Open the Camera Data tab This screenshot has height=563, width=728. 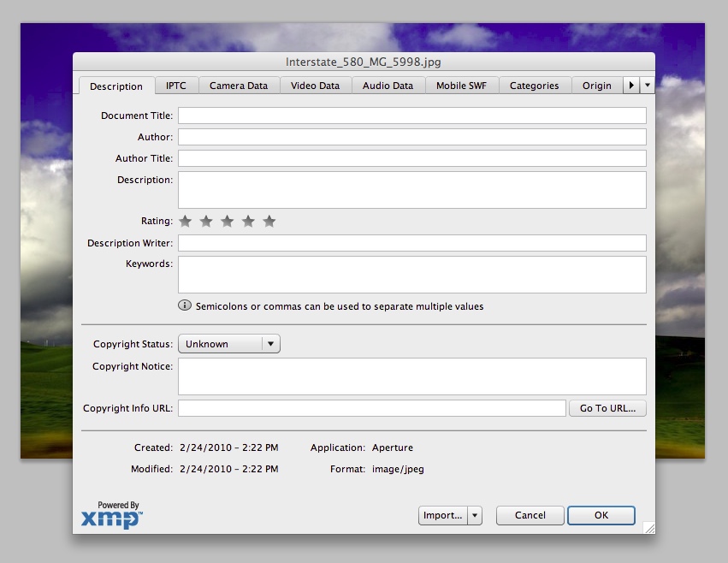[239, 86]
